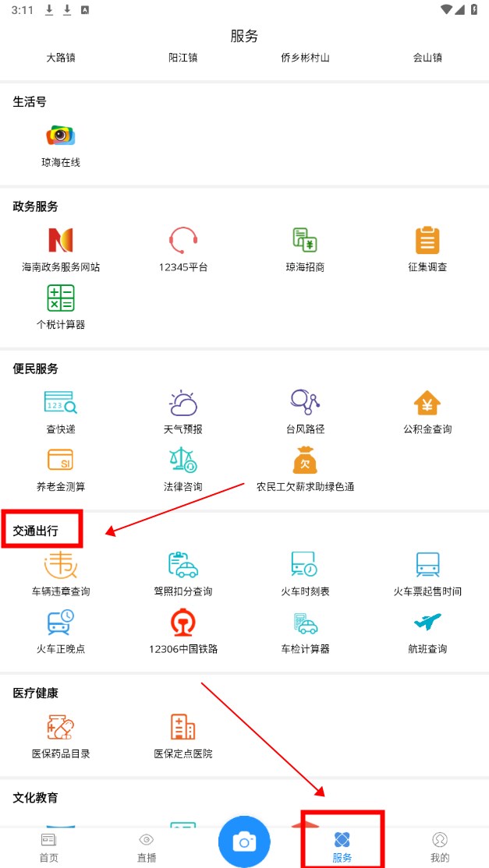Open 农民工欠薪求助绿色通道 money bag icon
This screenshot has height=868, width=489.
click(x=305, y=460)
